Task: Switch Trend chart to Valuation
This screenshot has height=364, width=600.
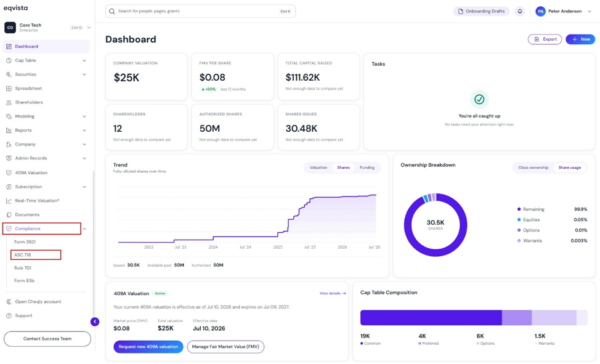Action: coord(318,168)
